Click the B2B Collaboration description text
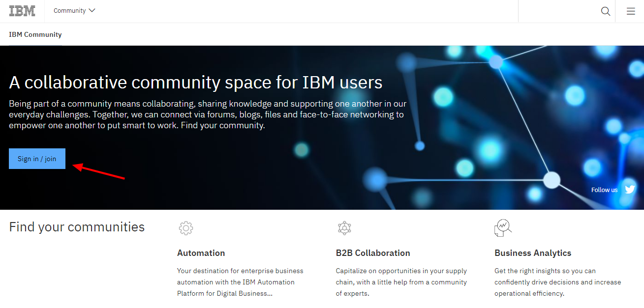The height and width of the screenshot is (308, 644). (x=401, y=282)
